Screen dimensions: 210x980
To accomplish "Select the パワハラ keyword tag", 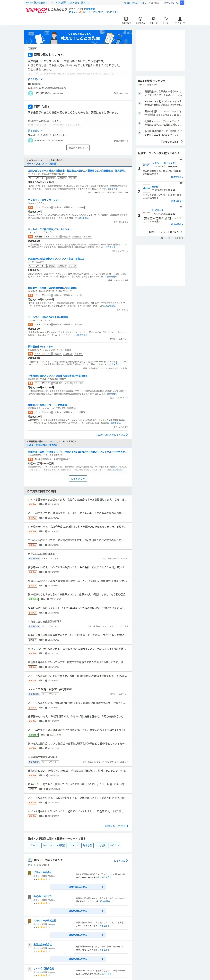I will tap(34, 845).
